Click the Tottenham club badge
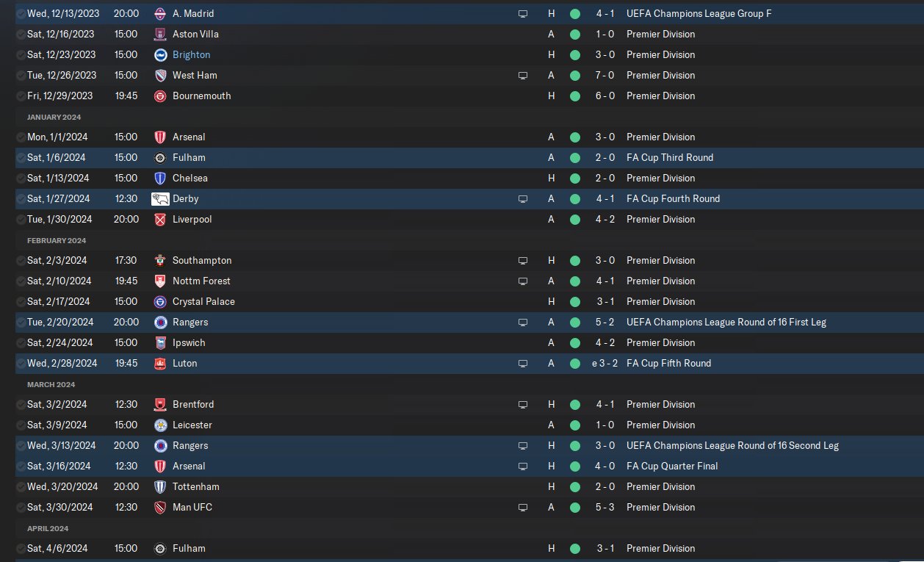The width and height of the screenshot is (924, 562). pos(160,486)
